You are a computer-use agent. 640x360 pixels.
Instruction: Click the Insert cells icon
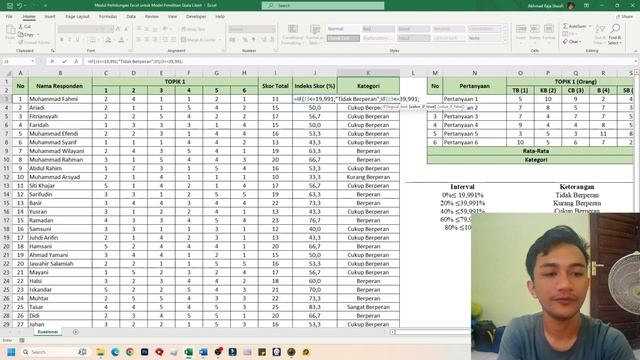pyautogui.click(x=521, y=29)
